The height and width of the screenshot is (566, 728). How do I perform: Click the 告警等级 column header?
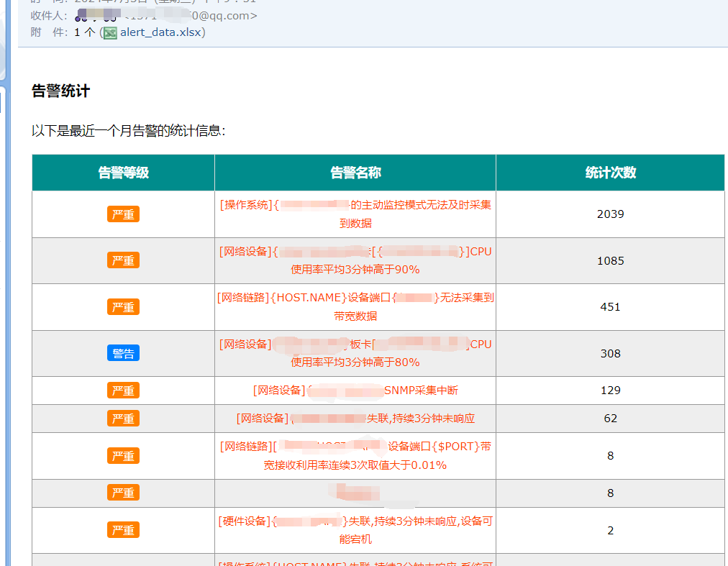[123, 173]
